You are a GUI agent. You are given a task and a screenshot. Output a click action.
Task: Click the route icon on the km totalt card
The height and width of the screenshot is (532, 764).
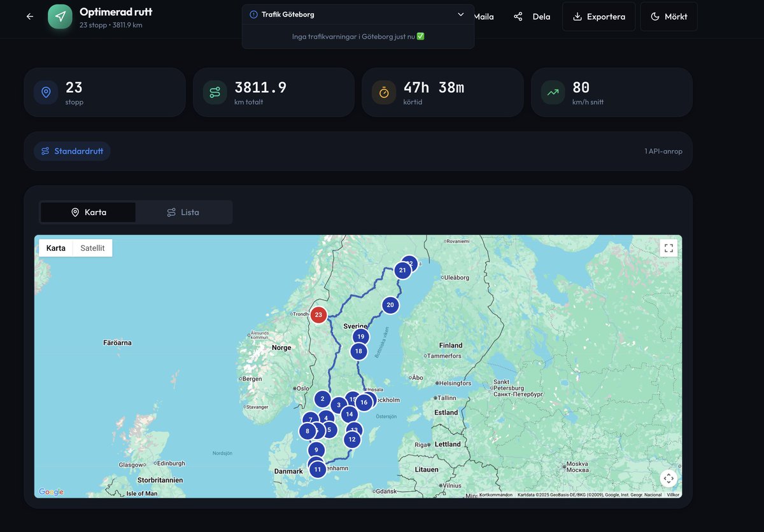pos(214,92)
